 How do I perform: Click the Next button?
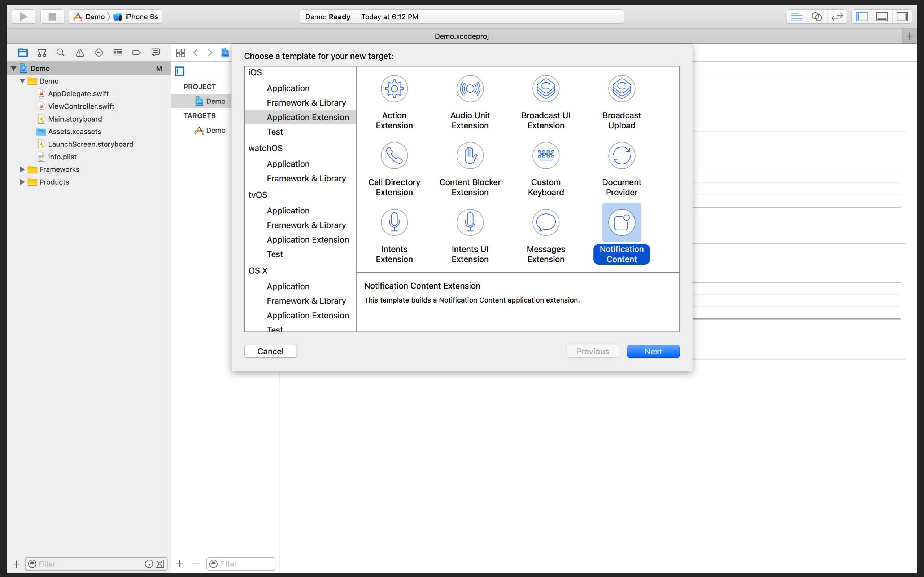coord(653,352)
